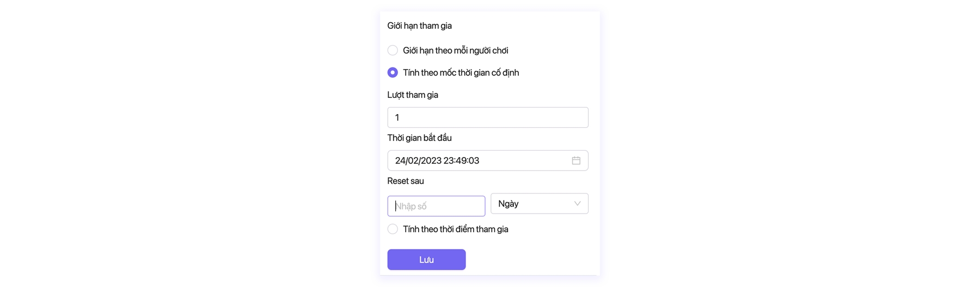Click the label text Giới hạn theo mỗi người chơi

455,51
